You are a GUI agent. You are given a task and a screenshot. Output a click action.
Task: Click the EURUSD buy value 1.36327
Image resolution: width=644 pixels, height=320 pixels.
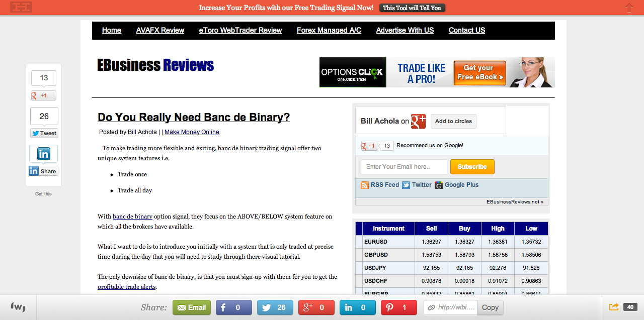[x=465, y=242]
